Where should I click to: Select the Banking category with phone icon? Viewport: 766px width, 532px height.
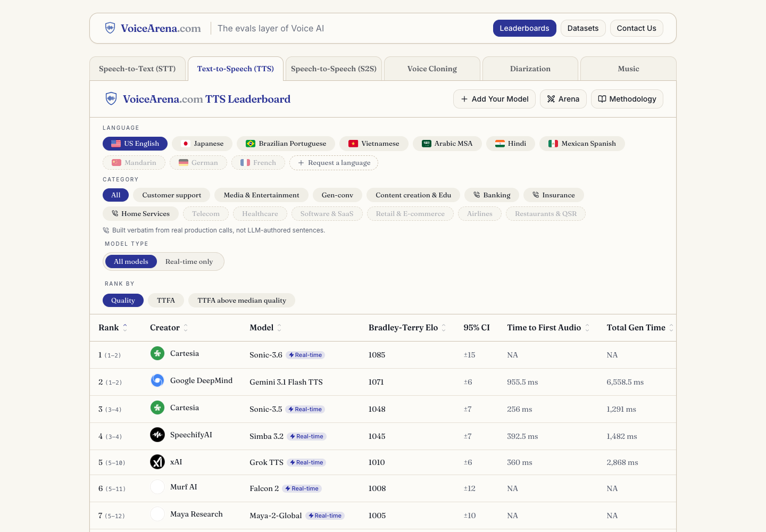click(492, 195)
